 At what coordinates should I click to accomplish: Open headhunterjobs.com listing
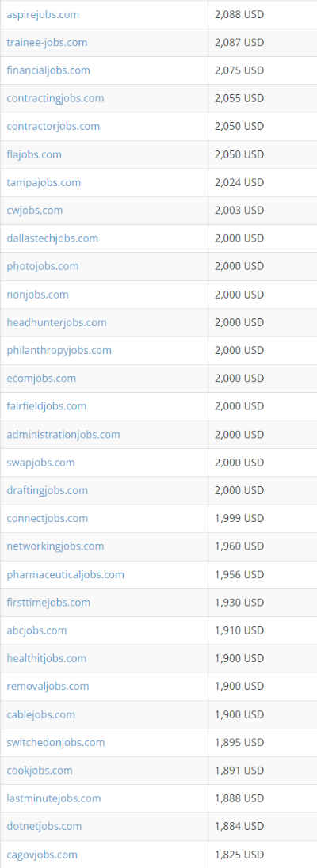point(56,323)
